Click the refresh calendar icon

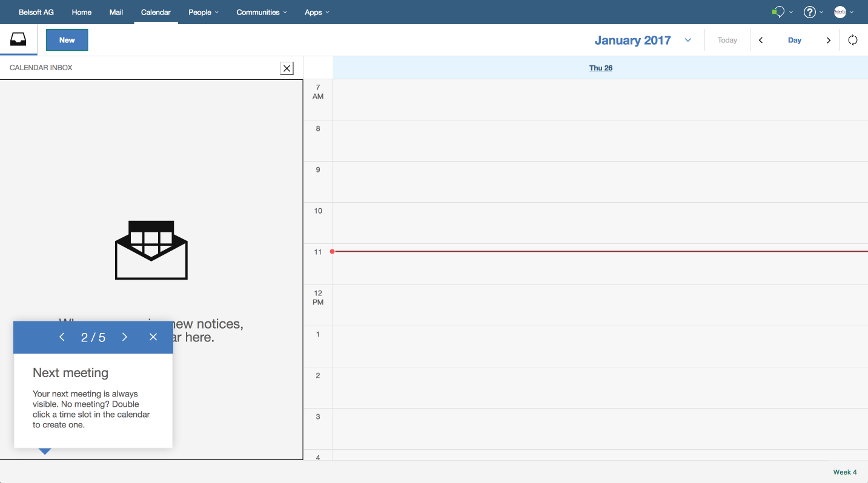click(853, 40)
